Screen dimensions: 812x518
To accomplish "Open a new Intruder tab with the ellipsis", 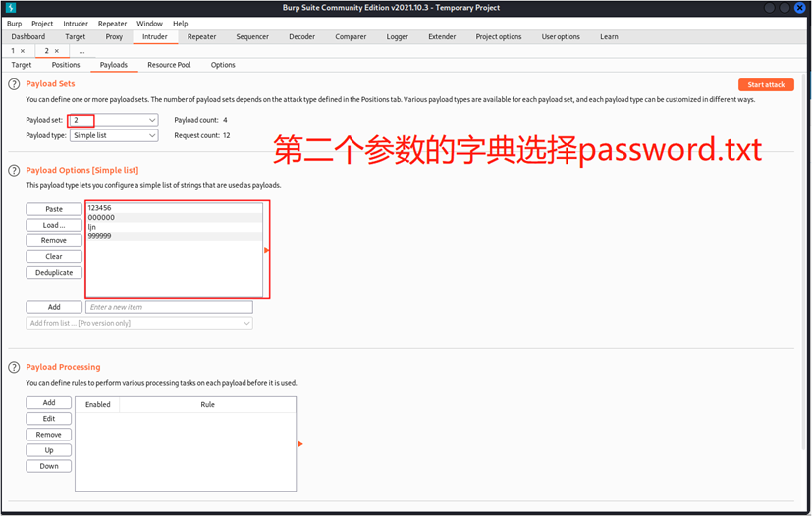I will (x=81, y=51).
